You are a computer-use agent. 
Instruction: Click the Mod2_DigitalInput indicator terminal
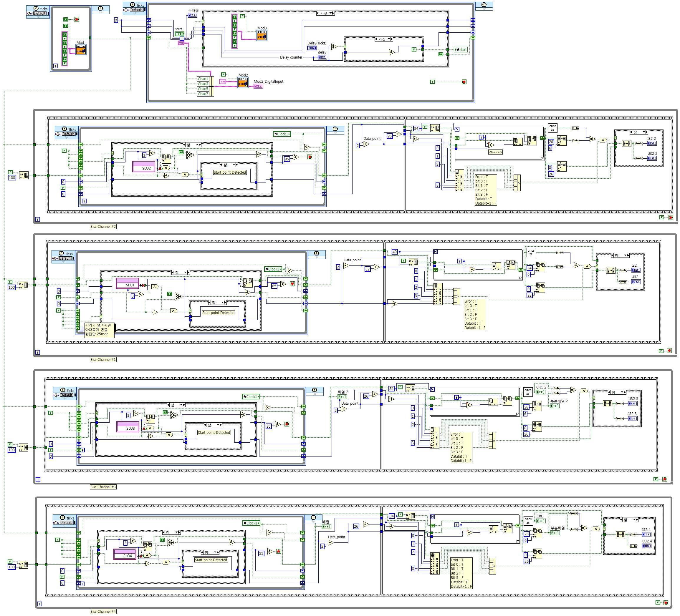coord(258,86)
